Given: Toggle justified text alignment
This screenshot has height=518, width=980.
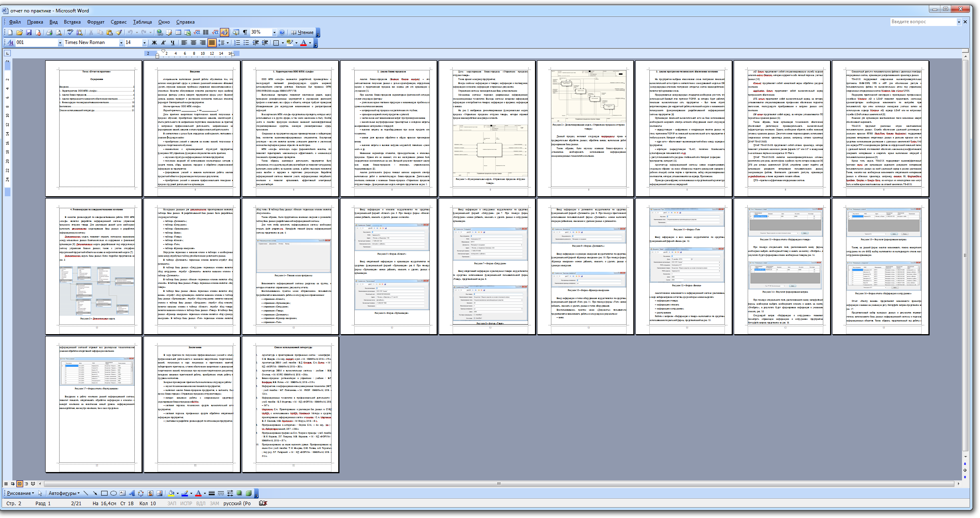Looking at the screenshot, I should pos(212,43).
